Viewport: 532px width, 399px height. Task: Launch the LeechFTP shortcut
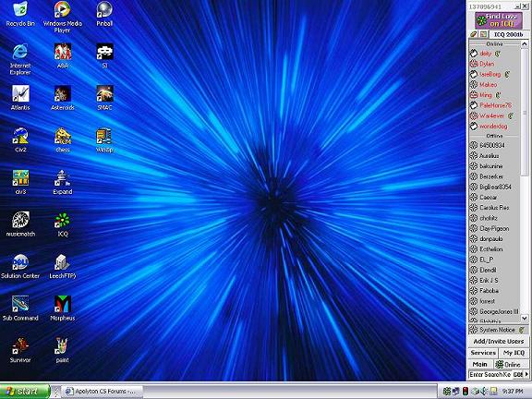click(x=63, y=266)
